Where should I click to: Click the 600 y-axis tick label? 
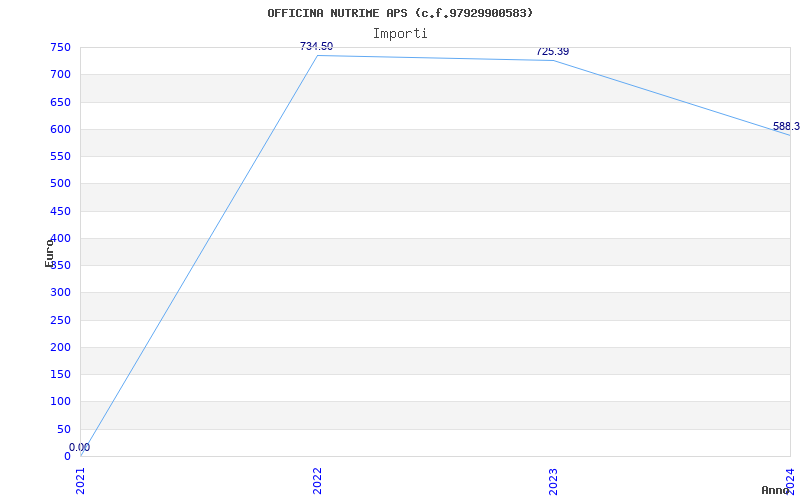click(60, 129)
